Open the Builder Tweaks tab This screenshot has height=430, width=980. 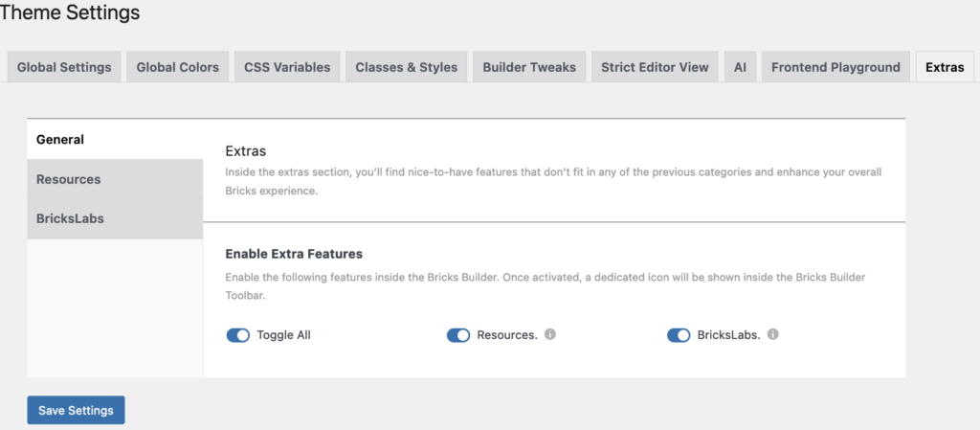coord(529,67)
